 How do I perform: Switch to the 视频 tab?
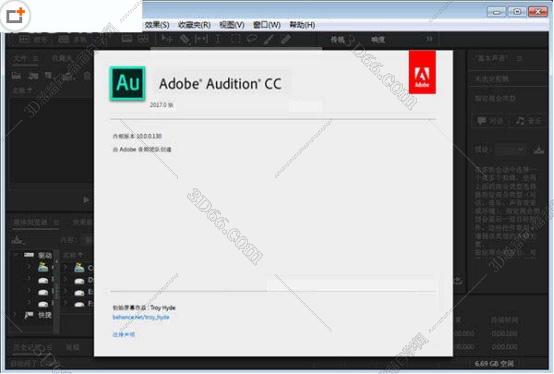pyautogui.click(x=72, y=348)
